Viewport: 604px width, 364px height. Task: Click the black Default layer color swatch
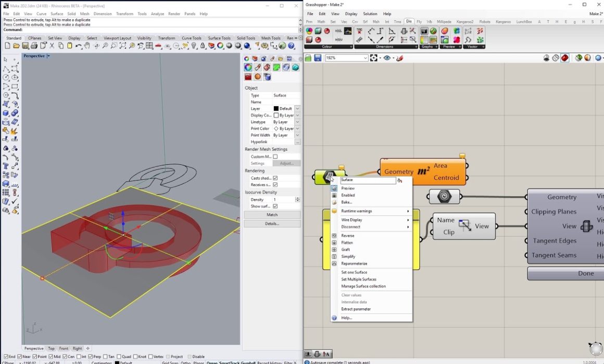click(x=276, y=109)
